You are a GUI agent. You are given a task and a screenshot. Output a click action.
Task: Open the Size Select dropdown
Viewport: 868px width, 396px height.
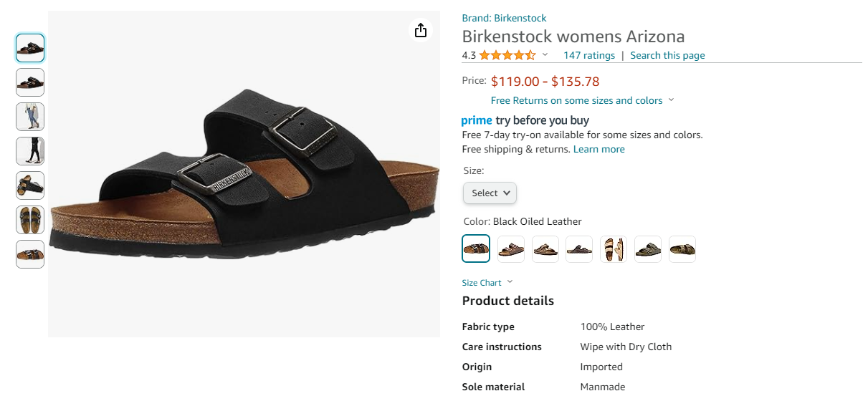click(x=490, y=193)
